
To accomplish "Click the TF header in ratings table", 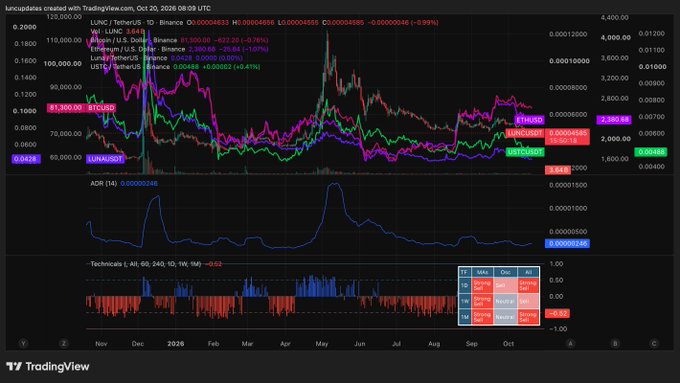I will [464, 272].
